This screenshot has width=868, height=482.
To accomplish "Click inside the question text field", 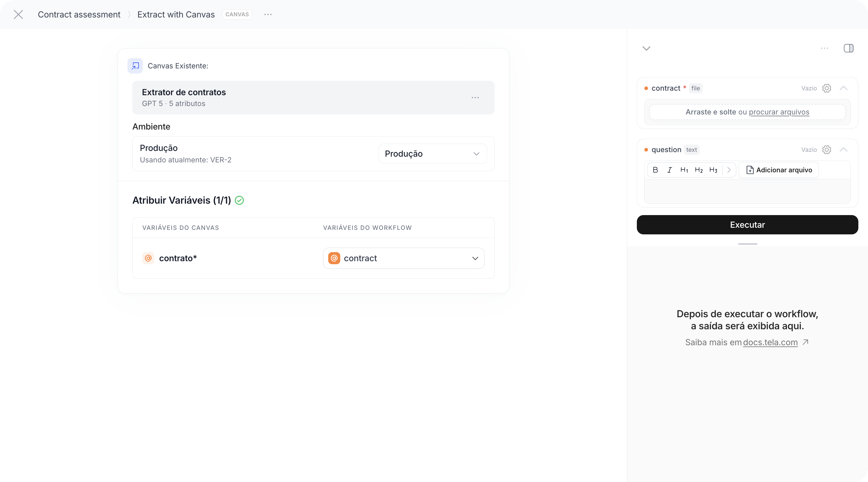I will [747, 191].
